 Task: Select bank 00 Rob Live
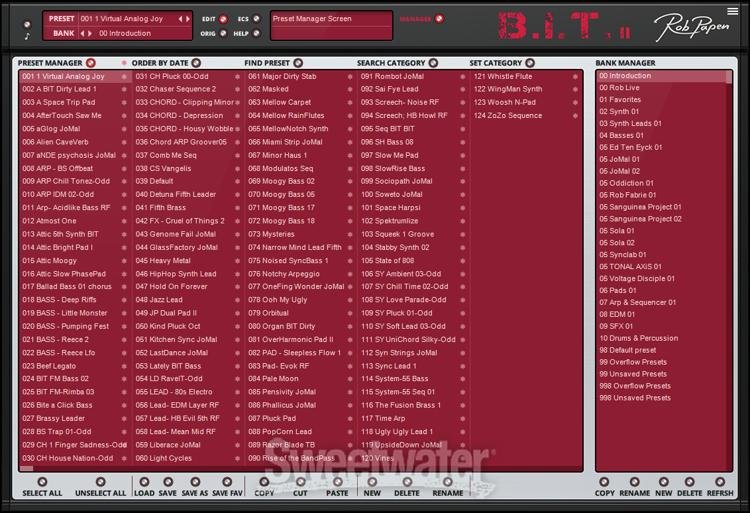coord(619,88)
